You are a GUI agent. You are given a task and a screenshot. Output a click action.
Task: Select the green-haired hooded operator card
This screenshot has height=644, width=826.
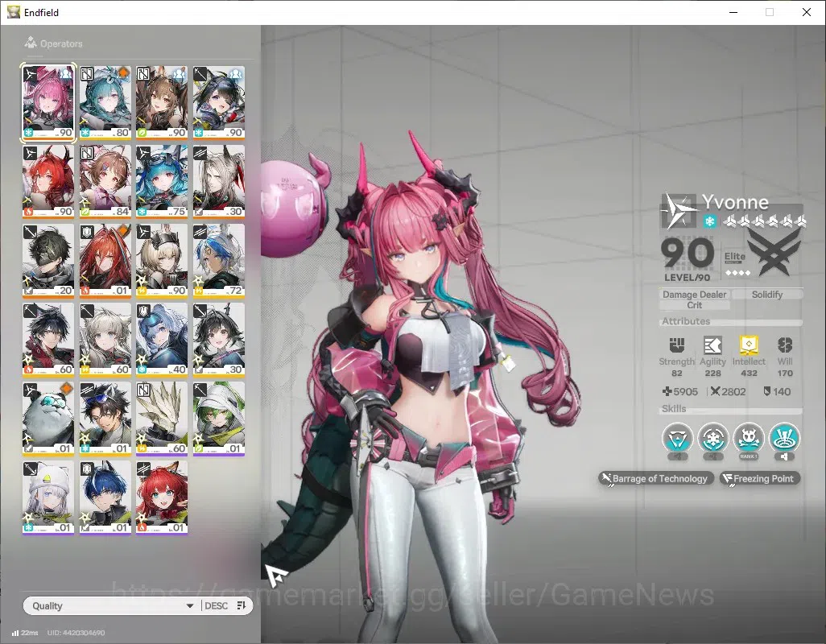tap(219, 419)
